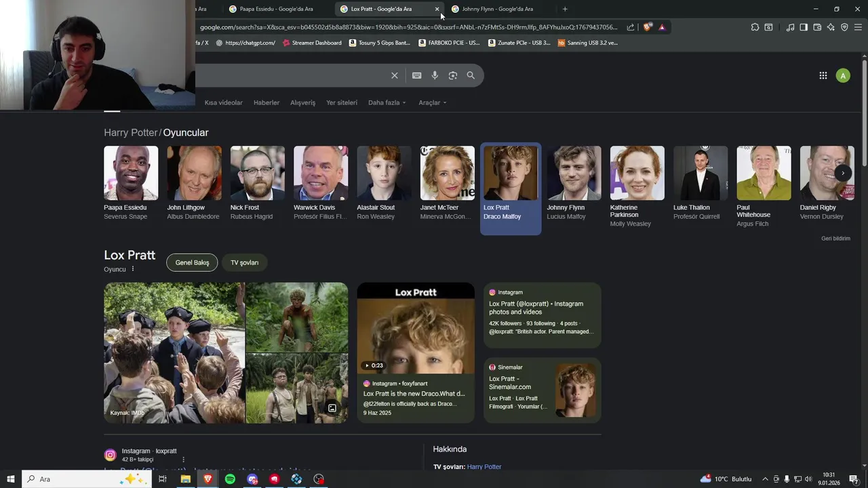Open Spotify from the taskbar

coord(230,479)
